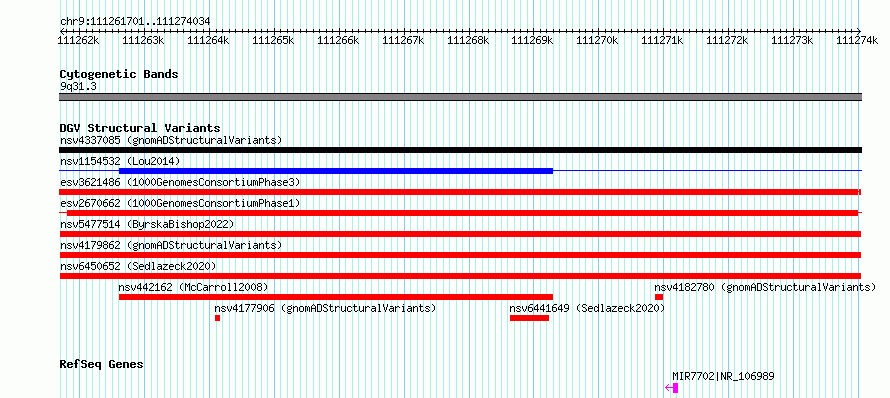Click the nsv4179862 red variant bar

460,255
